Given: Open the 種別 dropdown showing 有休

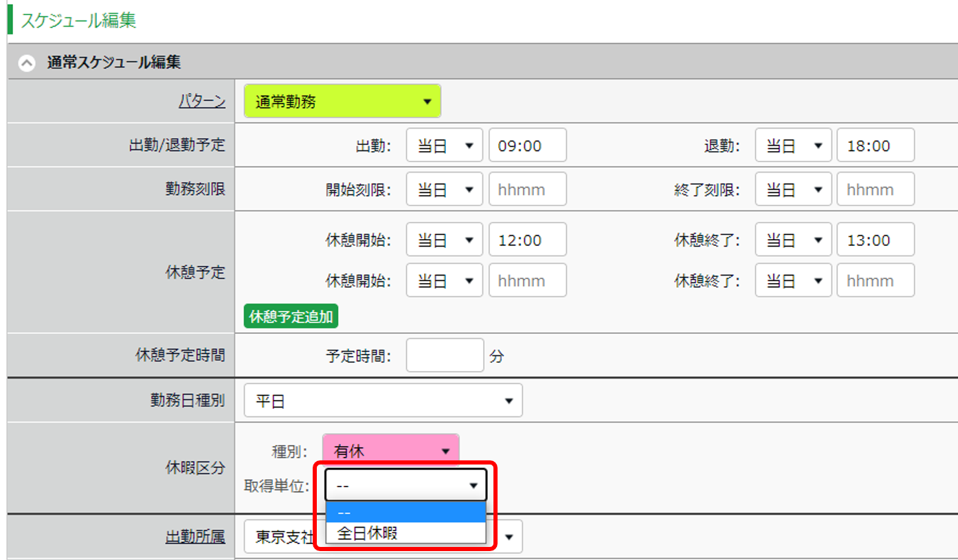Looking at the screenshot, I should pyautogui.click(x=390, y=451).
